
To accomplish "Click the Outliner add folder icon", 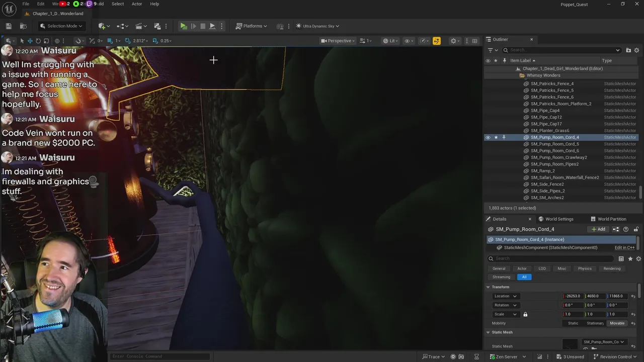I will pyautogui.click(x=628, y=50).
